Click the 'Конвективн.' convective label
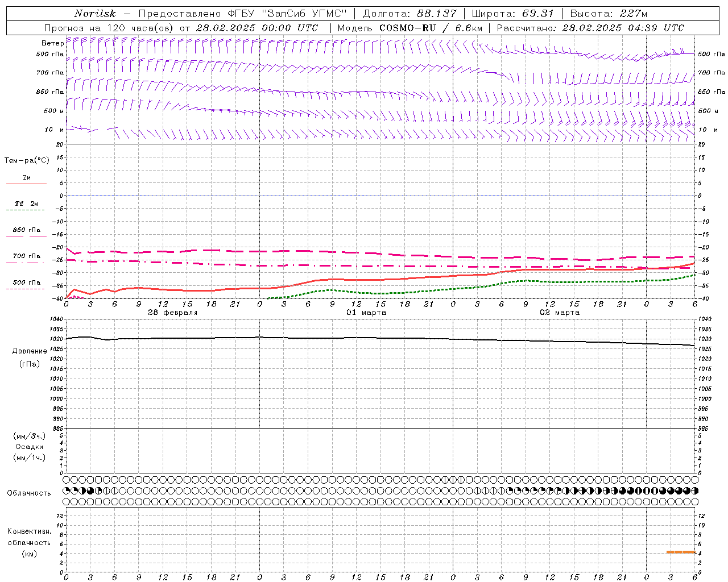Image resolution: width=728 pixels, height=582 pixels. click(30, 531)
